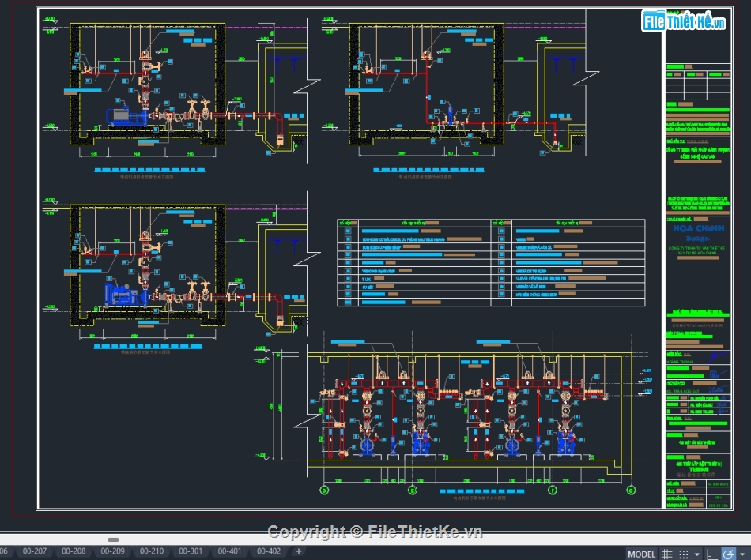Open layout tab 00-210
Image resolution: width=751 pixels, height=560 pixels.
coord(151,551)
